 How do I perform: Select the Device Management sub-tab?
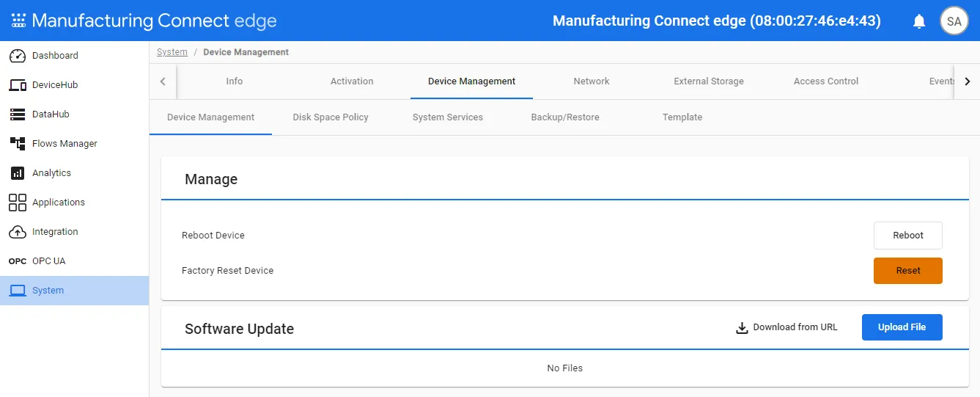pyautogui.click(x=211, y=117)
